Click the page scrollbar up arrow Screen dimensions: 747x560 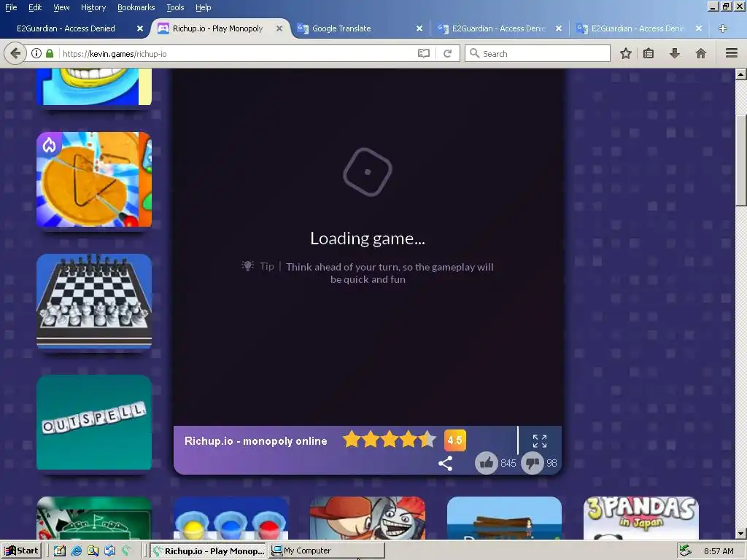point(740,74)
